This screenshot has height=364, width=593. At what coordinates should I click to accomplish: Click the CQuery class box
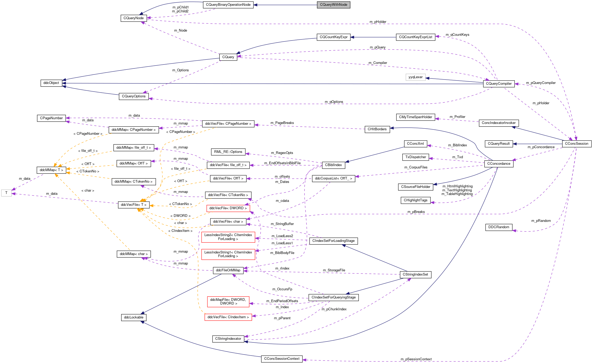pos(228,57)
